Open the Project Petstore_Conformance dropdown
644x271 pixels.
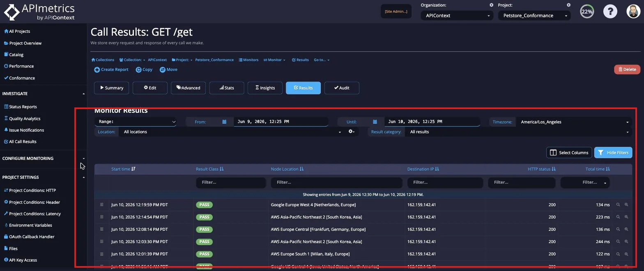[534, 16]
